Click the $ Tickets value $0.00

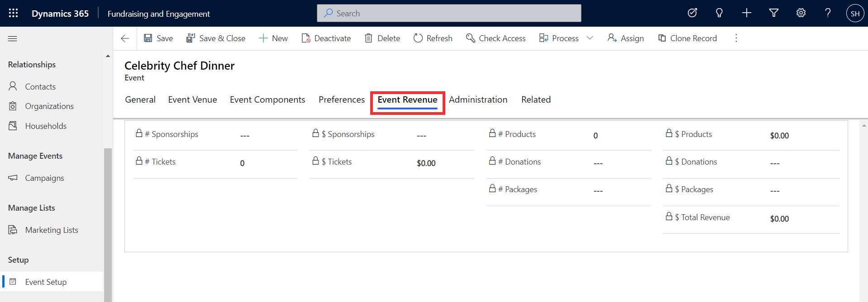pyautogui.click(x=426, y=163)
